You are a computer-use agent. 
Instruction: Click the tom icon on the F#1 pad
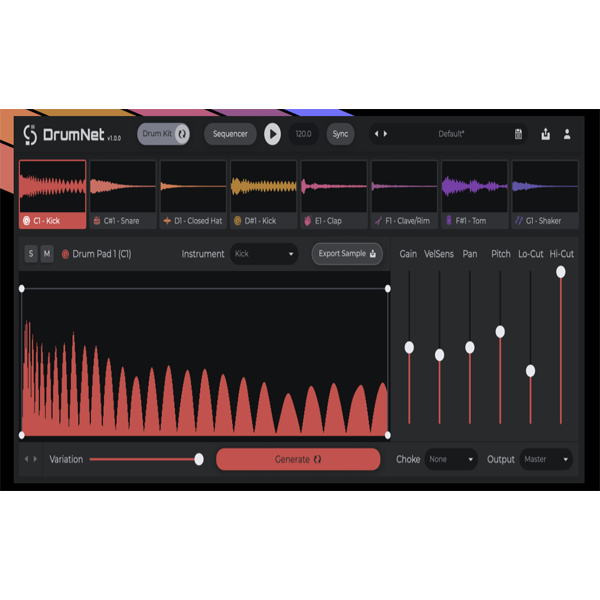tap(449, 220)
